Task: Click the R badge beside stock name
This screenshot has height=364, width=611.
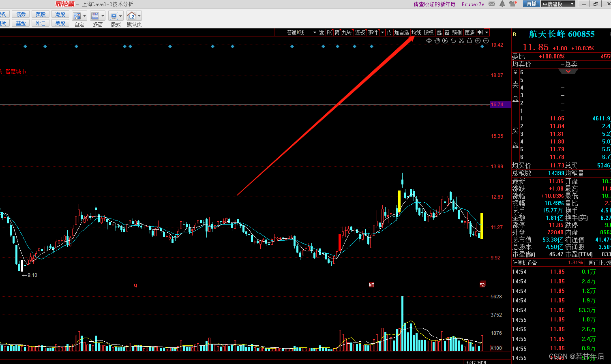Action: coord(515,34)
